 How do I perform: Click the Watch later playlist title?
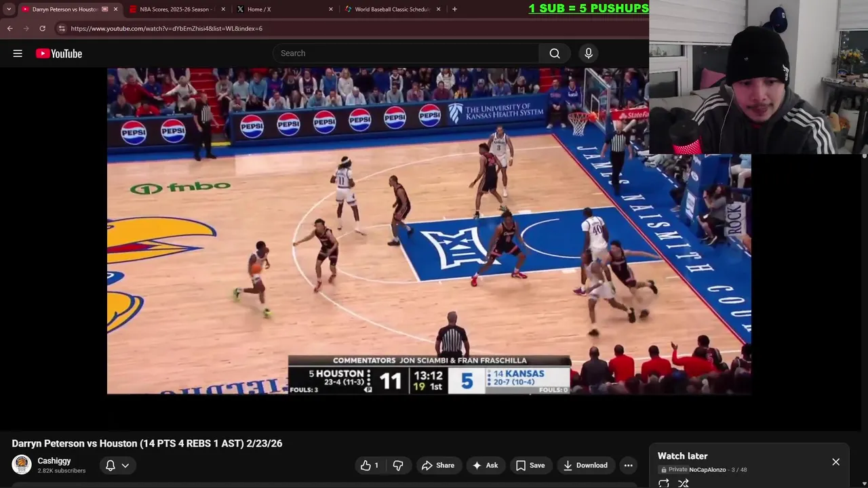pyautogui.click(x=682, y=456)
